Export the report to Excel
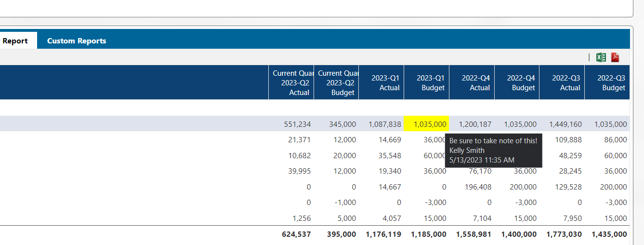The height and width of the screenshot is (245, 644). pos(601,57)
